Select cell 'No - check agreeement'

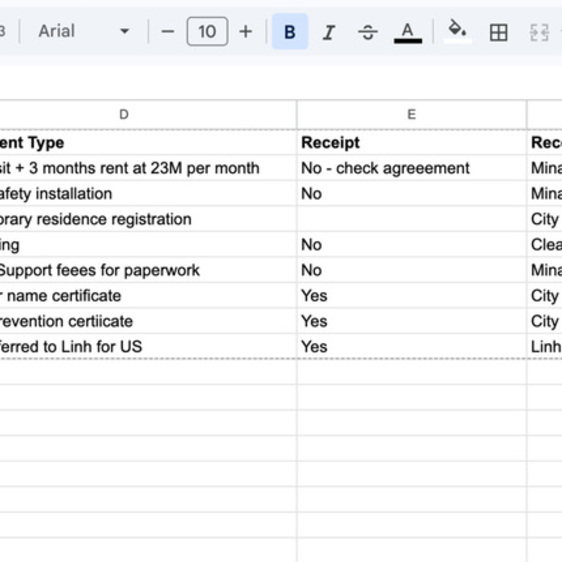[412, 168]
